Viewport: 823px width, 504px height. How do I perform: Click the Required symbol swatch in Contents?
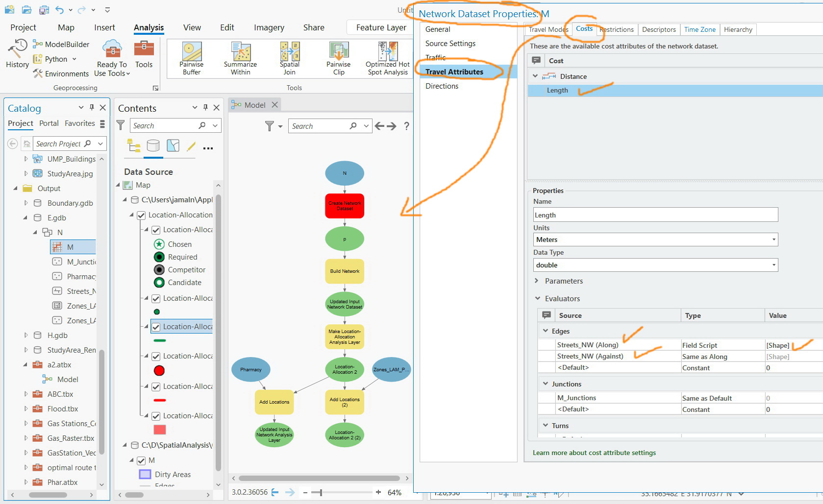click(x=159, y=257)
